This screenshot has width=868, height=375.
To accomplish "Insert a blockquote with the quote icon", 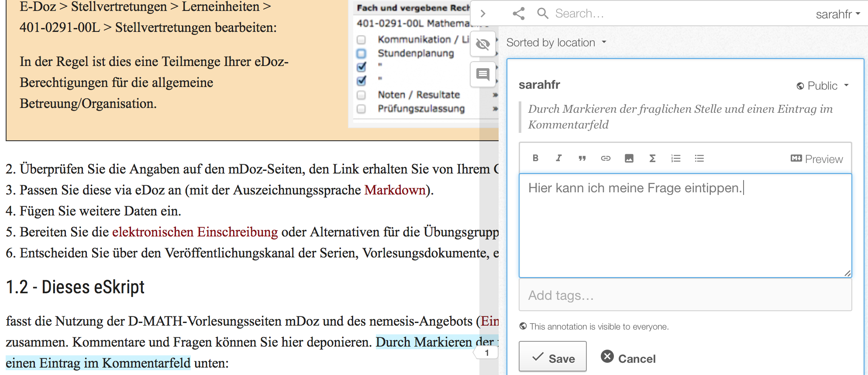I will [x=582, y=158].
